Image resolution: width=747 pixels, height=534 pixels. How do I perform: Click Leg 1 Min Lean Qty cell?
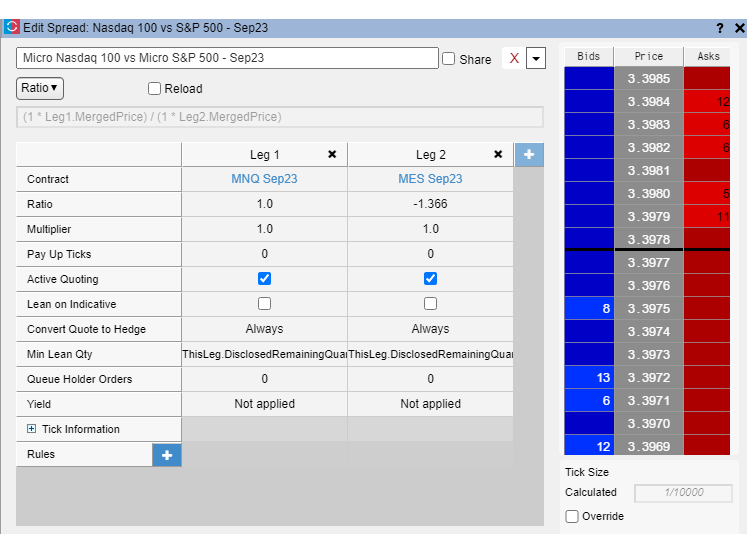click(x=264, y=354)
